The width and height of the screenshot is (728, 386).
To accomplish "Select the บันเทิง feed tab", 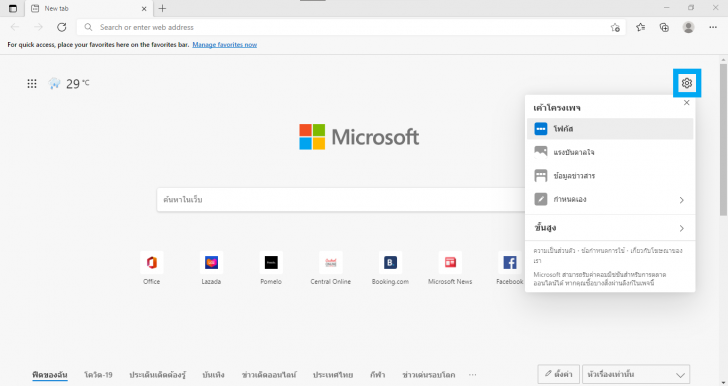I will (x=214, y=374).
